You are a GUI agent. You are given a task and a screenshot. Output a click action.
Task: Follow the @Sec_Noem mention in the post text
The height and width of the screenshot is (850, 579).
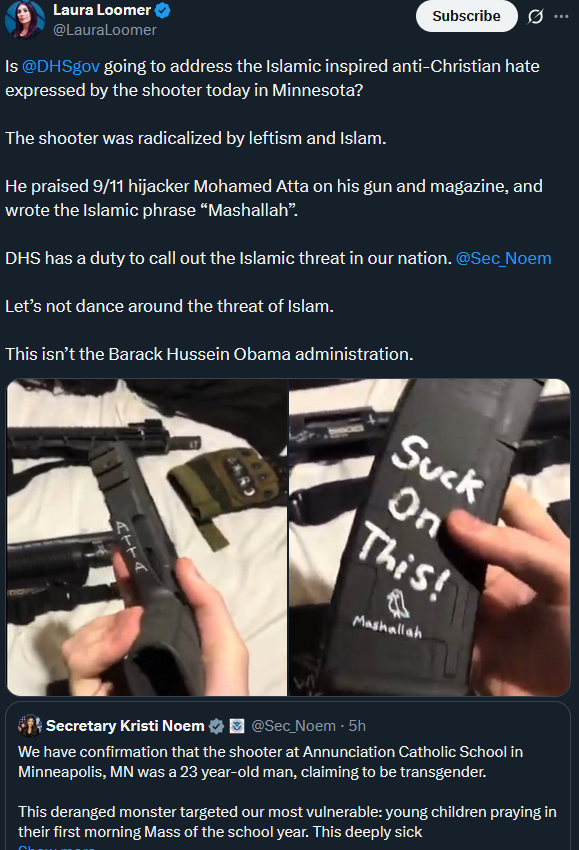pyautogui.click(x=503, y=258)
